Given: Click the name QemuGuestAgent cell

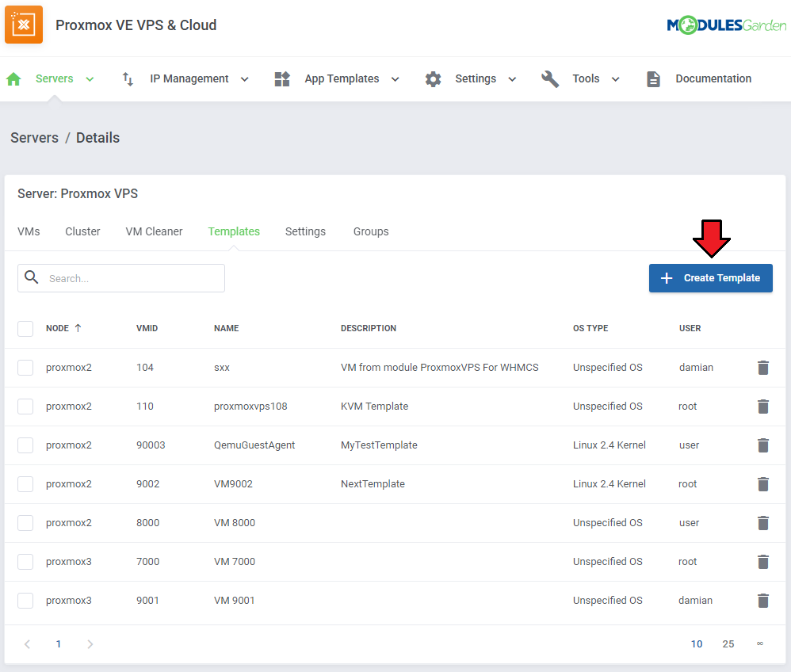Looking at the screenshot, I should (x=254, y=445).
